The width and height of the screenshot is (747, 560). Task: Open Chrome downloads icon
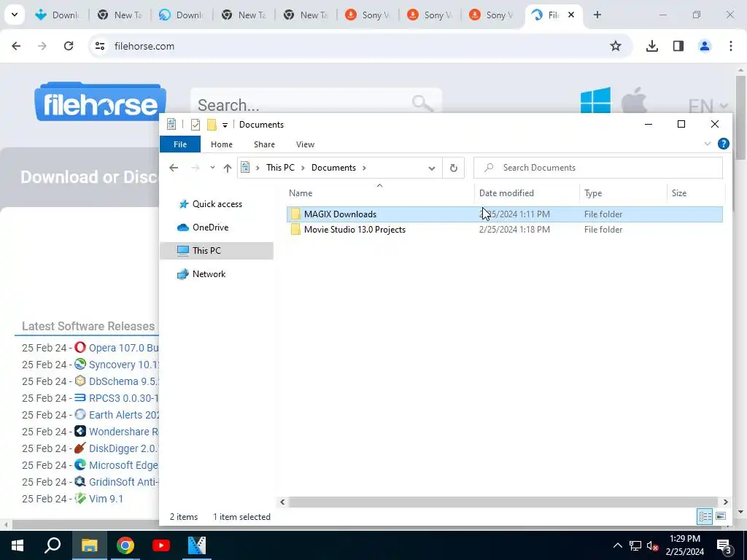(651, 46)
